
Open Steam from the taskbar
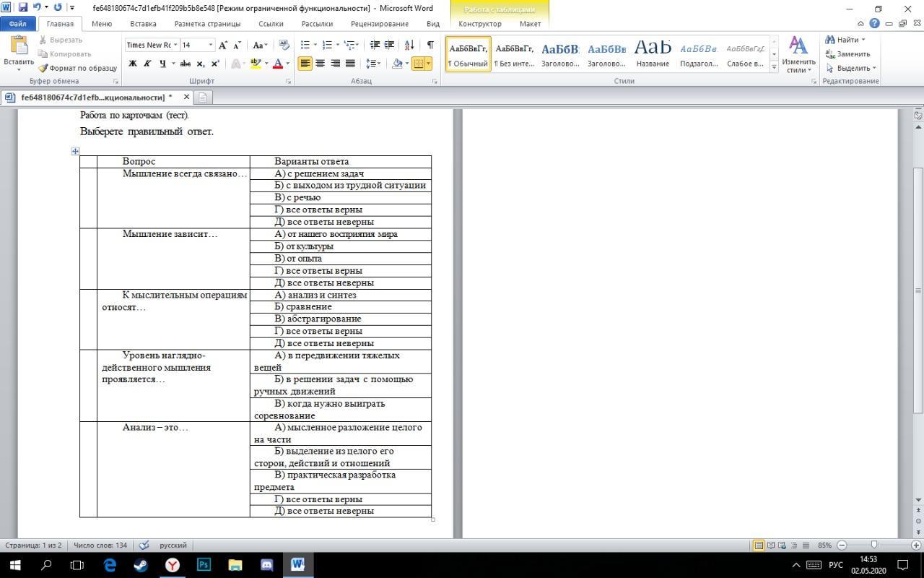[x=141, y=564]
